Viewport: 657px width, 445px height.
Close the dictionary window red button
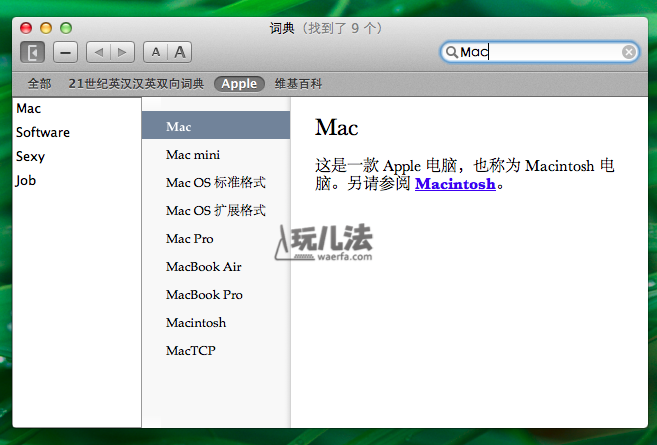pos(26,28)
